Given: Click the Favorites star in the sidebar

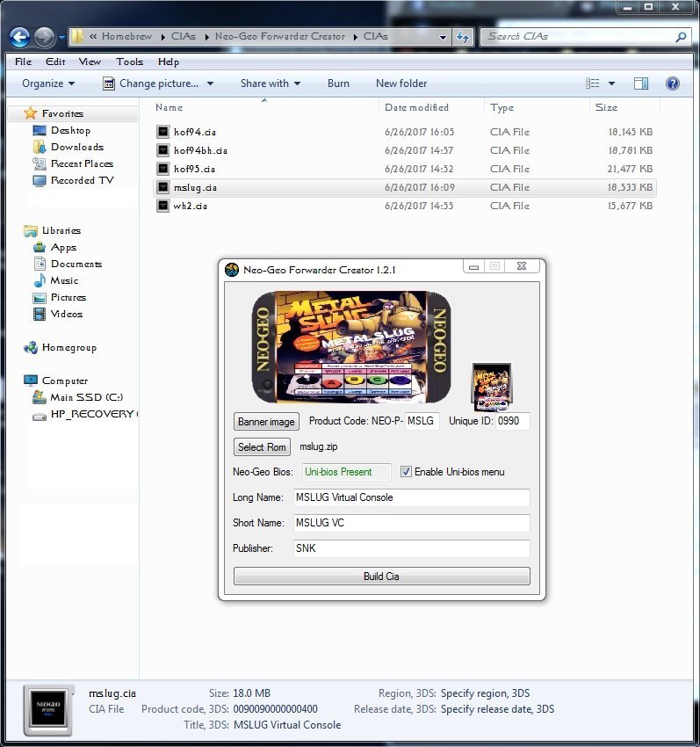Looking at the screenshot, I should click(31, 112).
